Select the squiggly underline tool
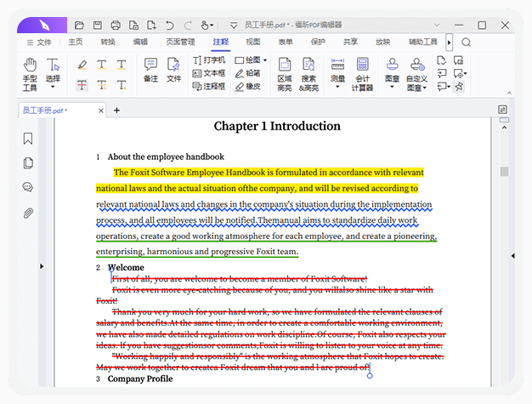Screen dimensions: 532x404 [x=101, y=65]
